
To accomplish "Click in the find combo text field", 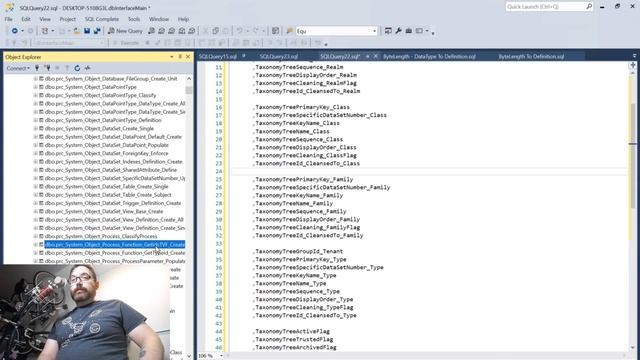I will click(333, 31).
